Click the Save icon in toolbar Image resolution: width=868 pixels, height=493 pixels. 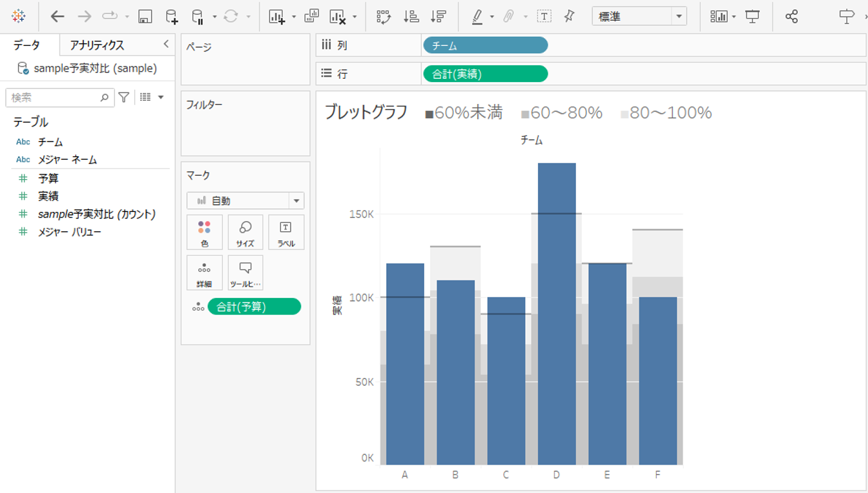click(145, 17)
